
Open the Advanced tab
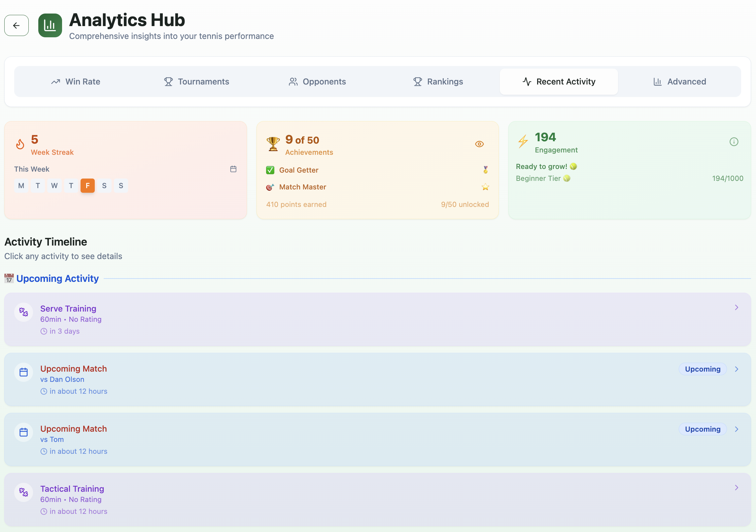679,82
